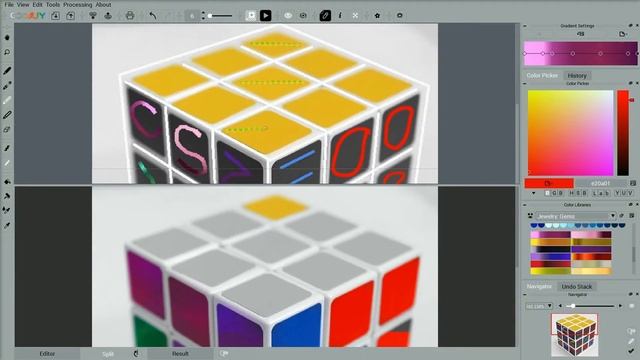Click the star-shaped settings toolbar icon
The height and width of the screenshot is (360, 640).
coord(377,16)
